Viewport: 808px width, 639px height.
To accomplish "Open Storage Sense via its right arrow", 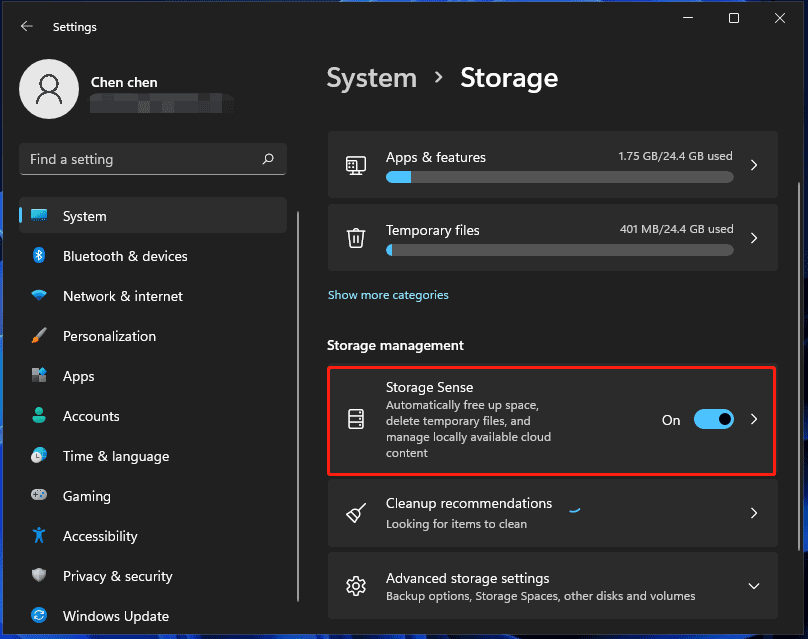I will click(753, 419).
